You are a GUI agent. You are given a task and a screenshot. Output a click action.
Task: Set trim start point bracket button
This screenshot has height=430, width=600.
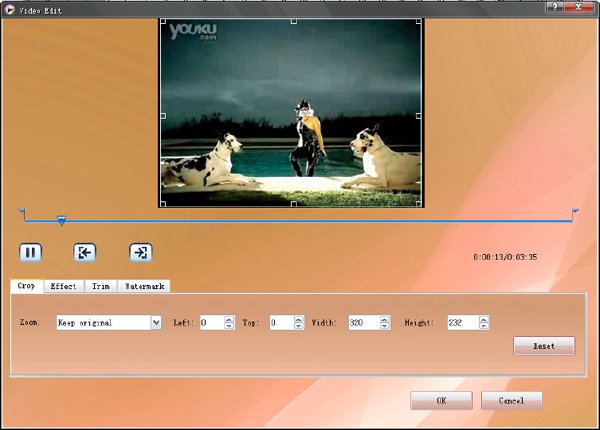85,252
